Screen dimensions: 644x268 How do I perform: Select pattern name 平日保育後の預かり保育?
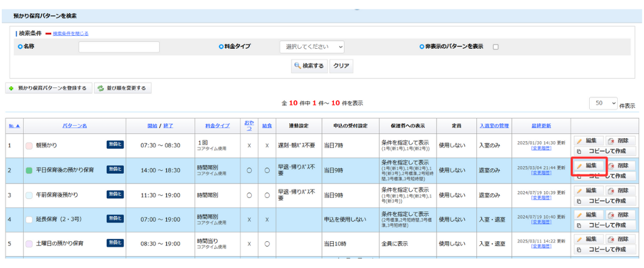point(65,170)
